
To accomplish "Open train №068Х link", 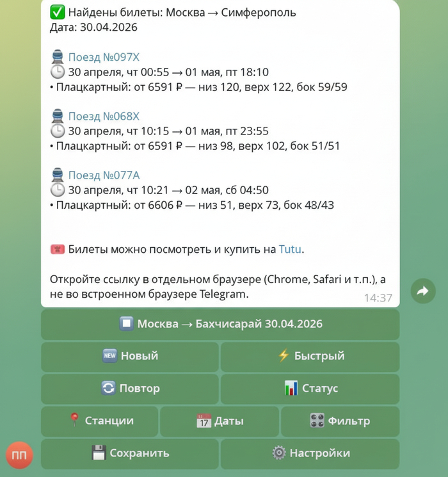I will point(104,117).
